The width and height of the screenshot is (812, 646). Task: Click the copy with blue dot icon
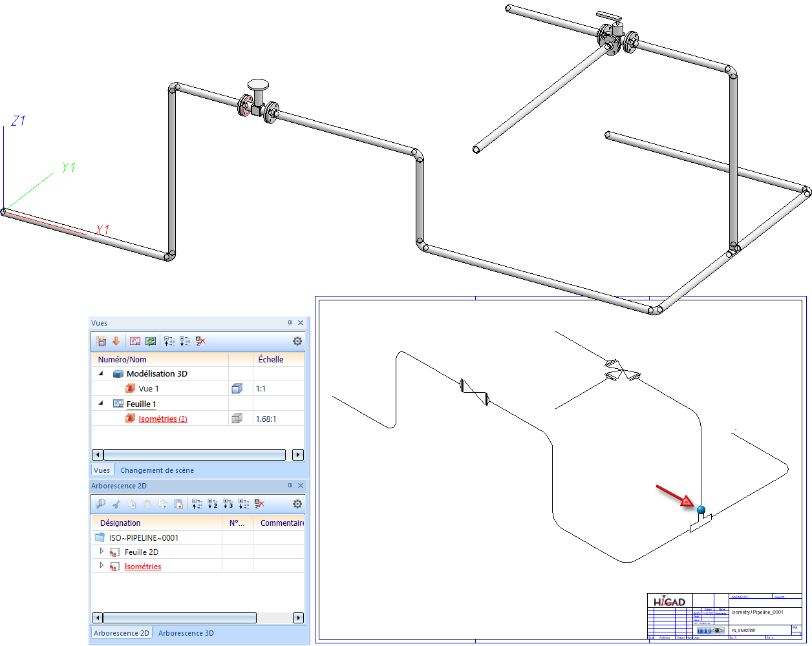[x=163, y=504]
